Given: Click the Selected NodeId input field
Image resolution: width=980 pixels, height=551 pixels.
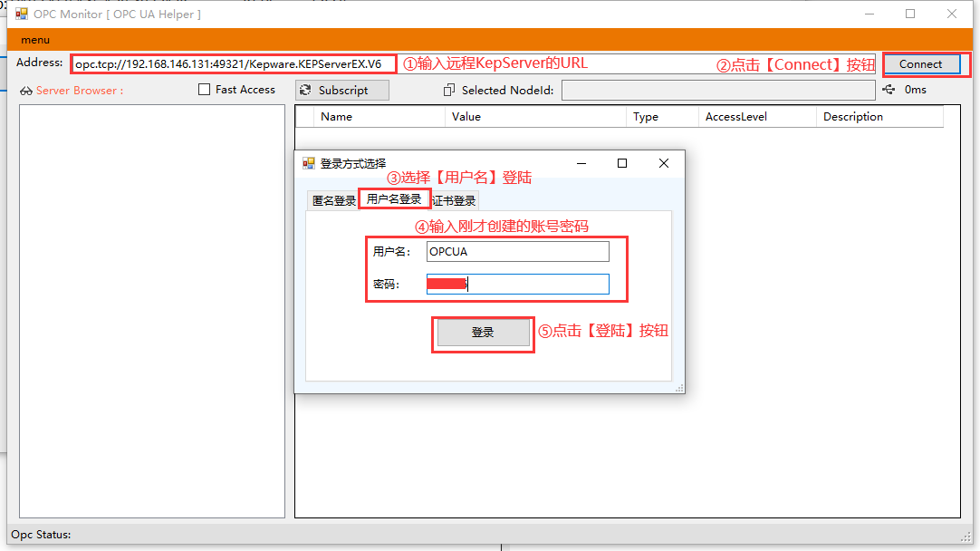Looking at the screenshot, I should tap(718, 90).
